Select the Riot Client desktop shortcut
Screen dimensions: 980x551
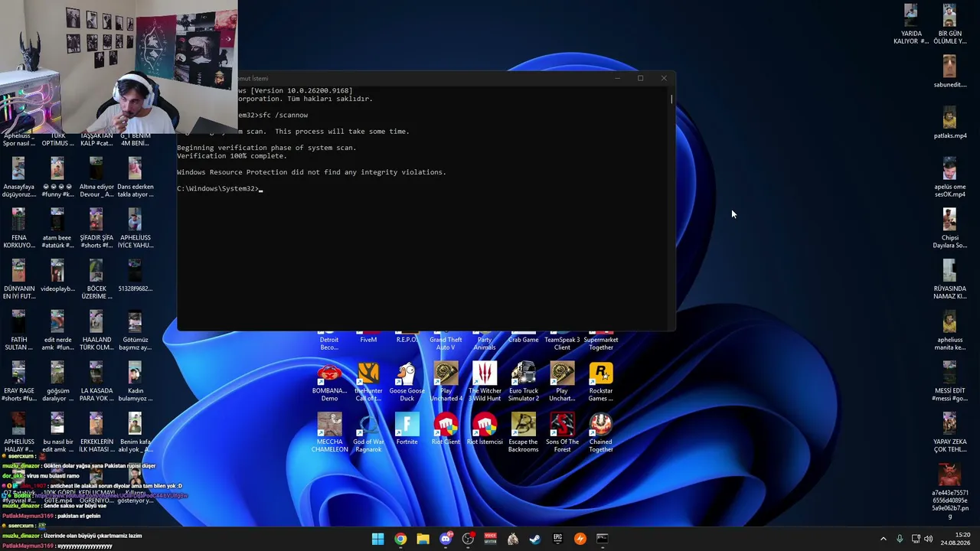click(x=446, y=430)
